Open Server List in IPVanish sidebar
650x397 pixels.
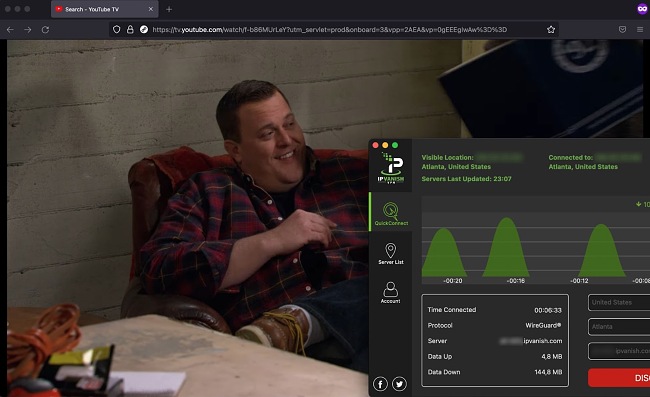390,253
